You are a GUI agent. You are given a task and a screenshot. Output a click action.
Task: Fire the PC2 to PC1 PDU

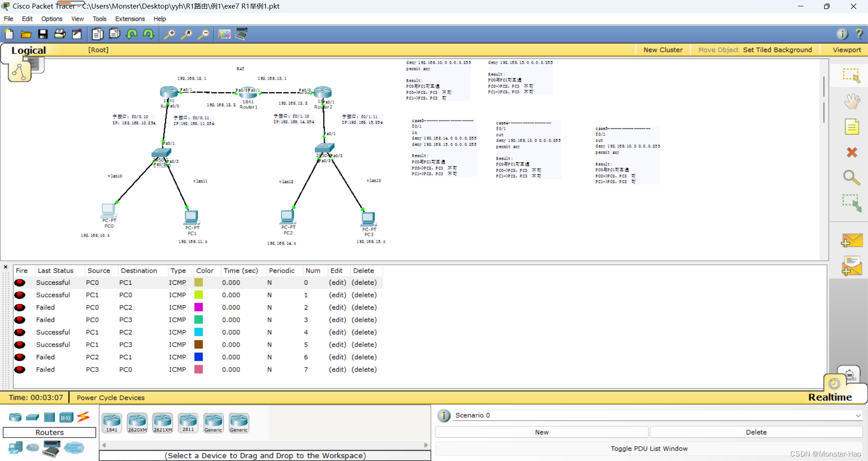pyautogui.click(x=19, y=358)
